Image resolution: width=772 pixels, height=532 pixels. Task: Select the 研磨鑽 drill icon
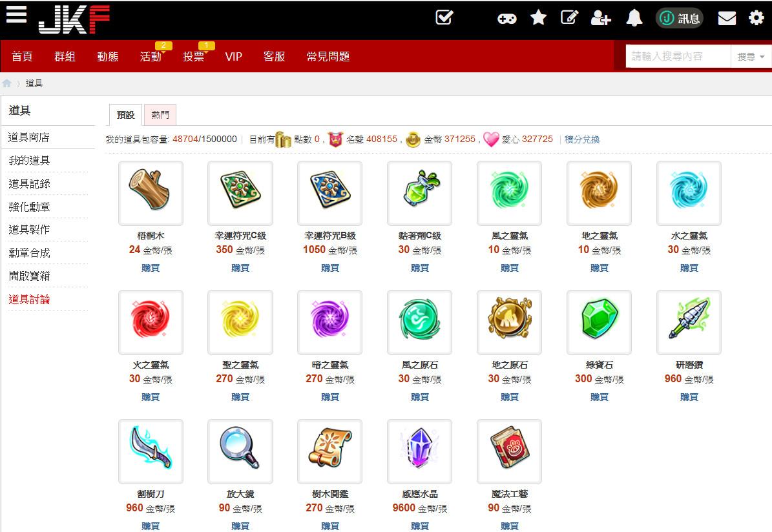(689, 322)
